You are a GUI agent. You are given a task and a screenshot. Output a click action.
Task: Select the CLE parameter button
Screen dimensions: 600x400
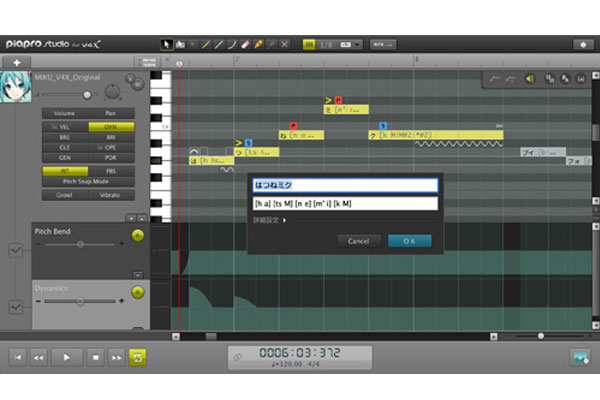pos(65,147)
